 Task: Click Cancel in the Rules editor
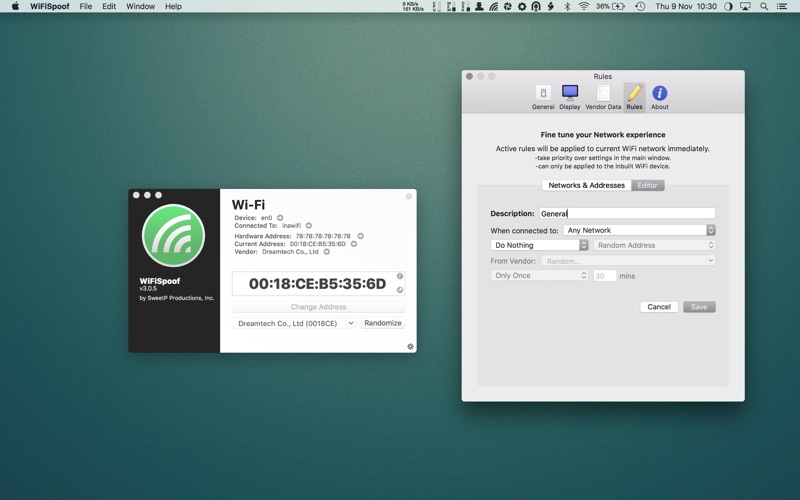coord(659,307)
